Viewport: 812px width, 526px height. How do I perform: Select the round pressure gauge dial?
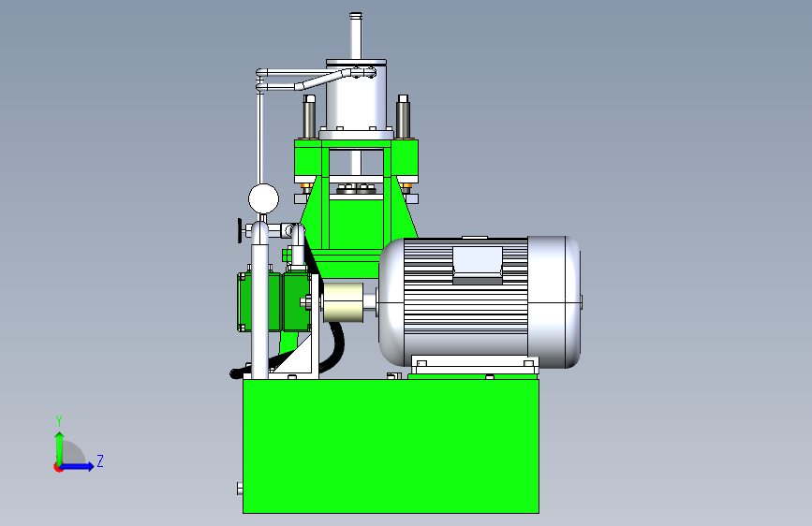click(x=263, y=198)
